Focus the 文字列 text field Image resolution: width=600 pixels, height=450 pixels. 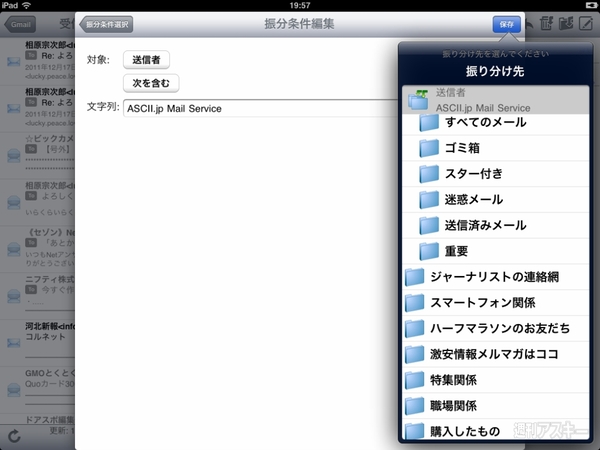[260, 108]
